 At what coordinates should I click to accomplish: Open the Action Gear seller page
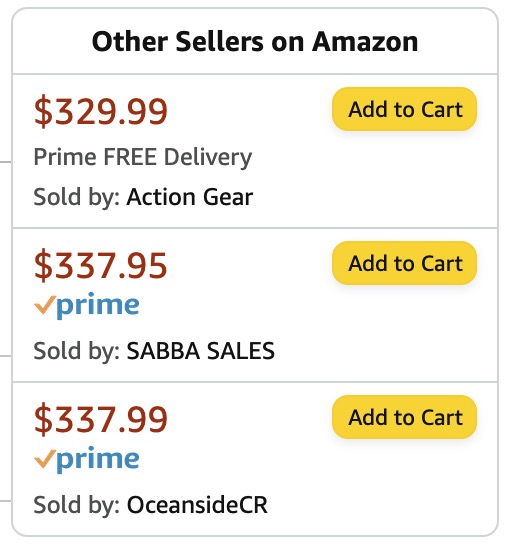[x=190, y=197]
